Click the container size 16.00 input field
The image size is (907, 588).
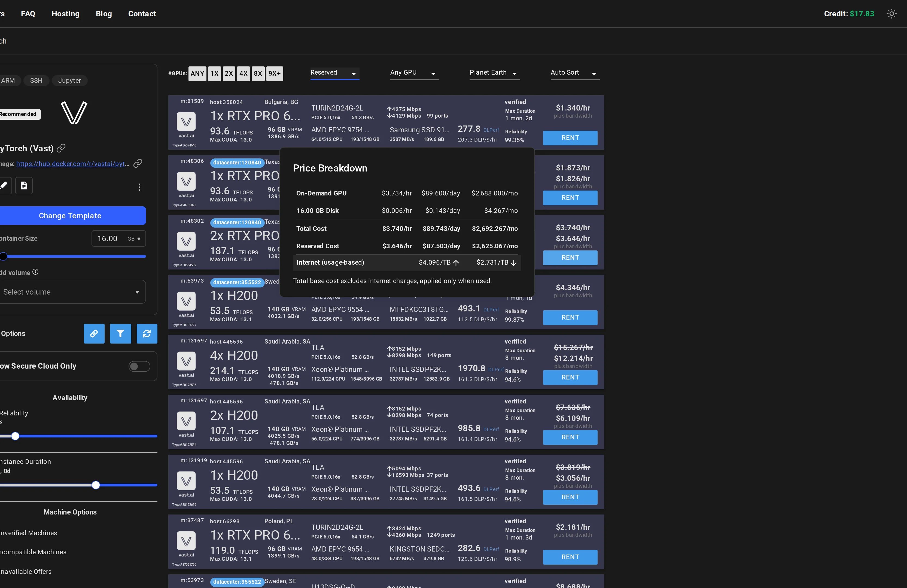(x=108, y=239)
